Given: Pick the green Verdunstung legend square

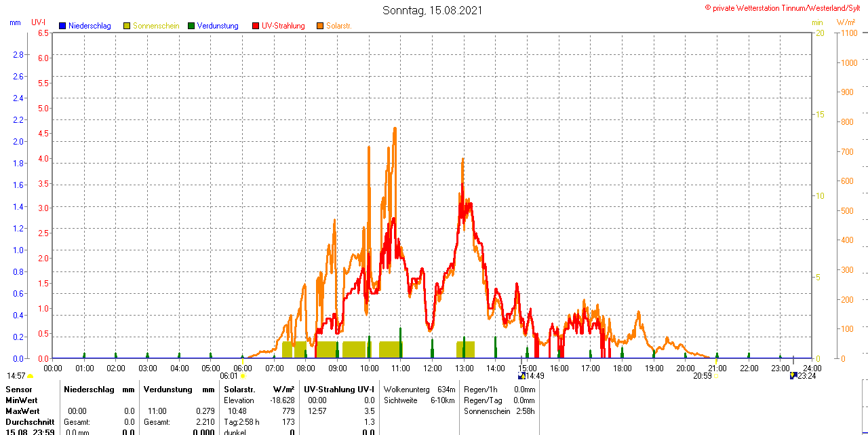Looking at the screenshot, I should pos(191,26).
